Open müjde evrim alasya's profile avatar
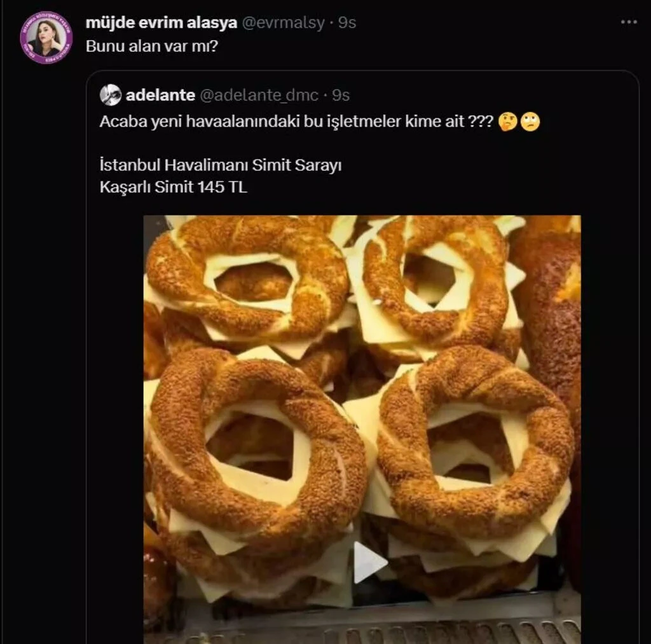 point(46,38)
